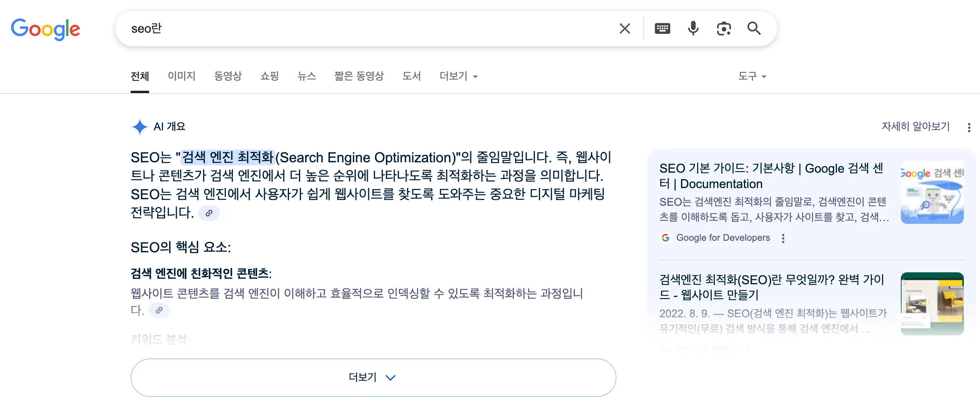Click highlighted text 검색 엔진 최적화
This screenshot has height=400, width=980.
[228, 157]
